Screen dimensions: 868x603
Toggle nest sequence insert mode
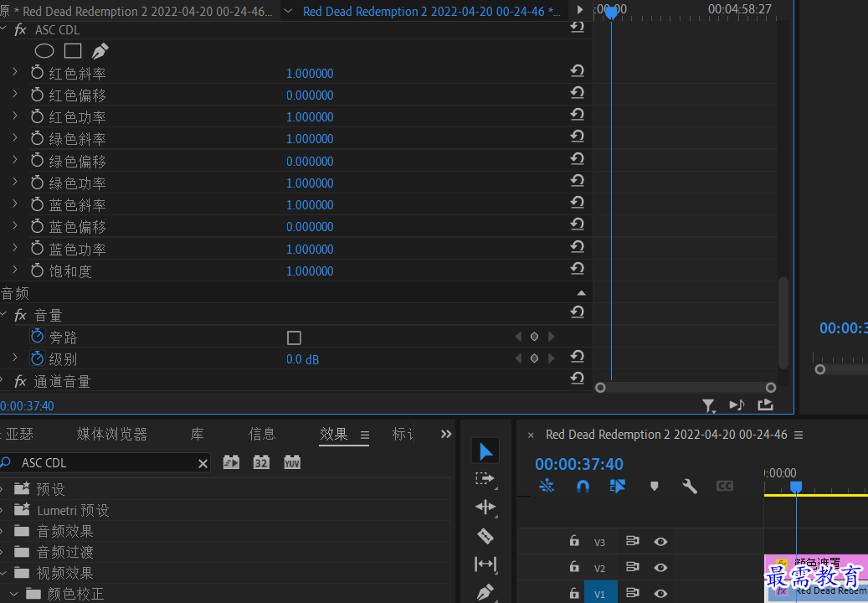tap(547, 486)
